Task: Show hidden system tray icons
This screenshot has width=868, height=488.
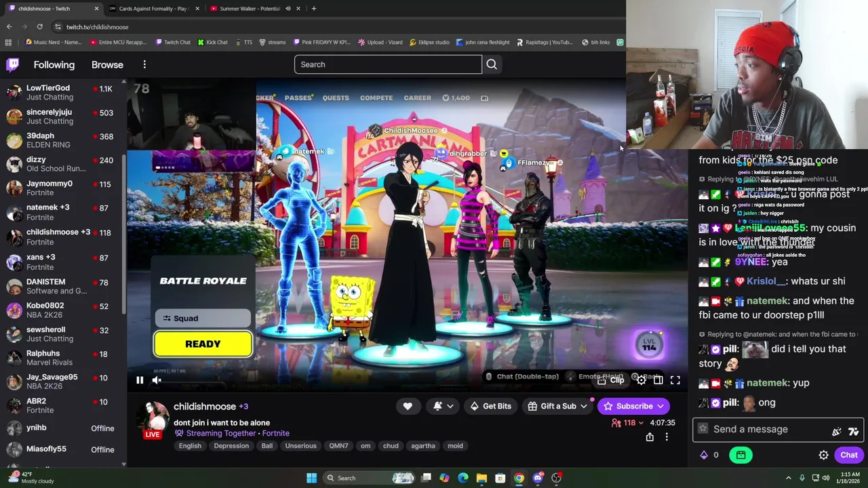Action: tap(788, 478)
